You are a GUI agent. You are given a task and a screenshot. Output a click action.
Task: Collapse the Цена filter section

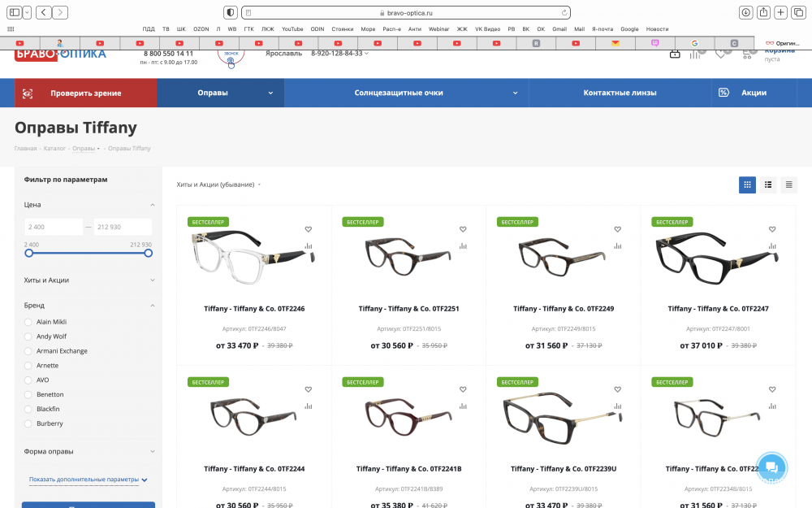pyautogui.click(x=153, y=205)
